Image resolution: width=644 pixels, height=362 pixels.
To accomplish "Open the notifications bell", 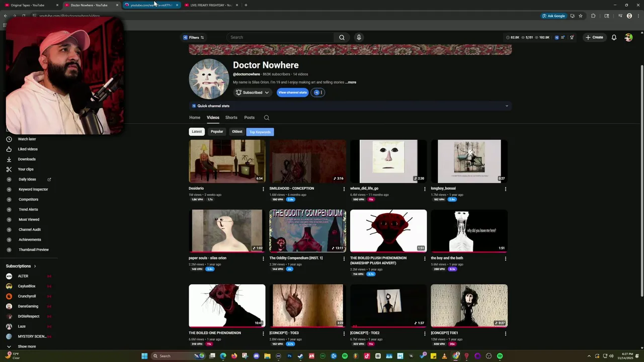I will (x=614, y=37).
